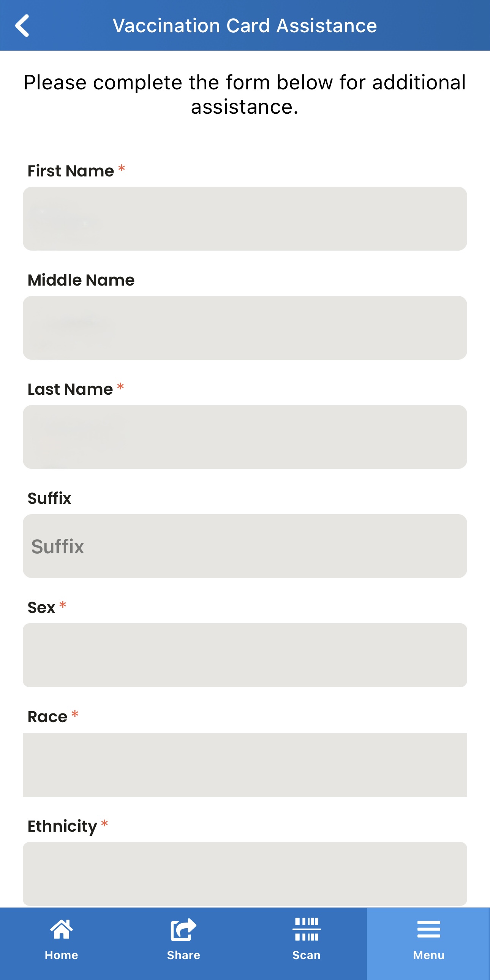This screenshot has height=980, width=490.
Task: Tap the First Name field label
Action: coord(71,171)
